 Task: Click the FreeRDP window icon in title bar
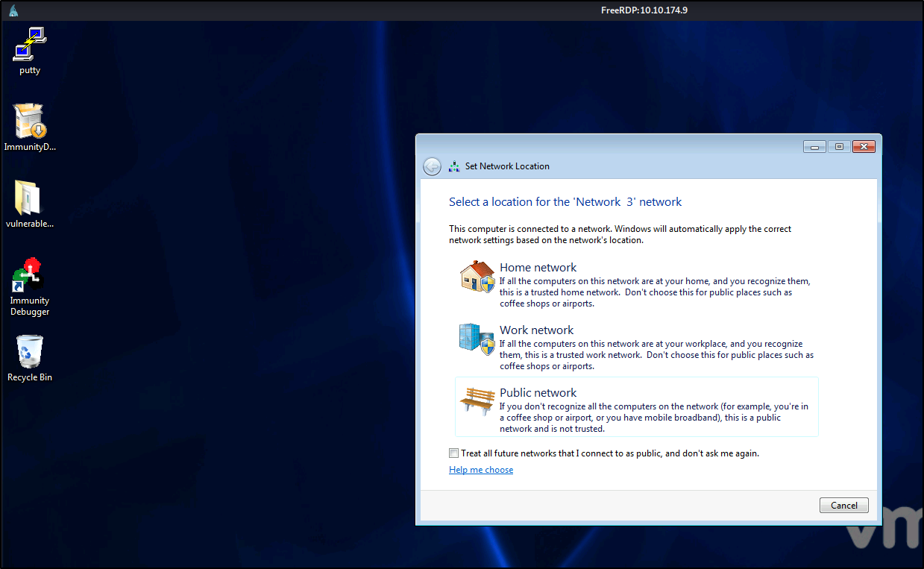coord(13,10)
